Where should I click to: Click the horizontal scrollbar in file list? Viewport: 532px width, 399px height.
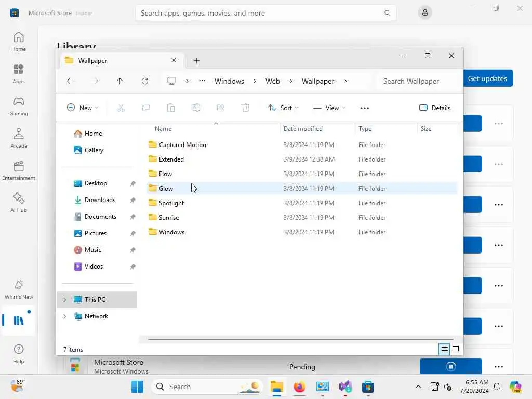(301, 339)
